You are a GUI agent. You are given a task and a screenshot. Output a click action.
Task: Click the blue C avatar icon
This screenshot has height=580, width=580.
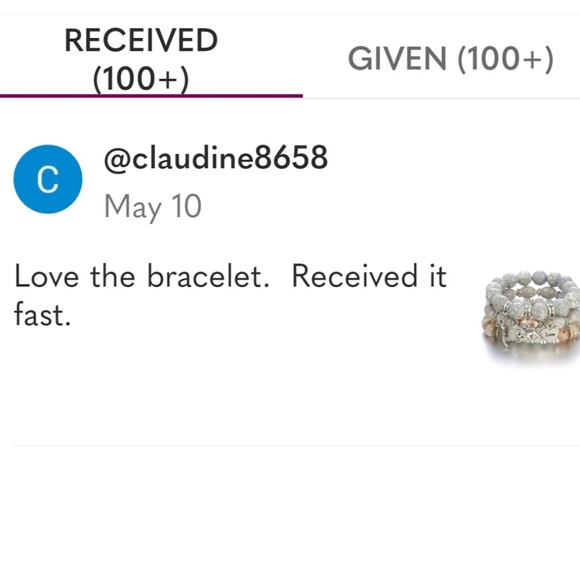[x=48, y=179]
